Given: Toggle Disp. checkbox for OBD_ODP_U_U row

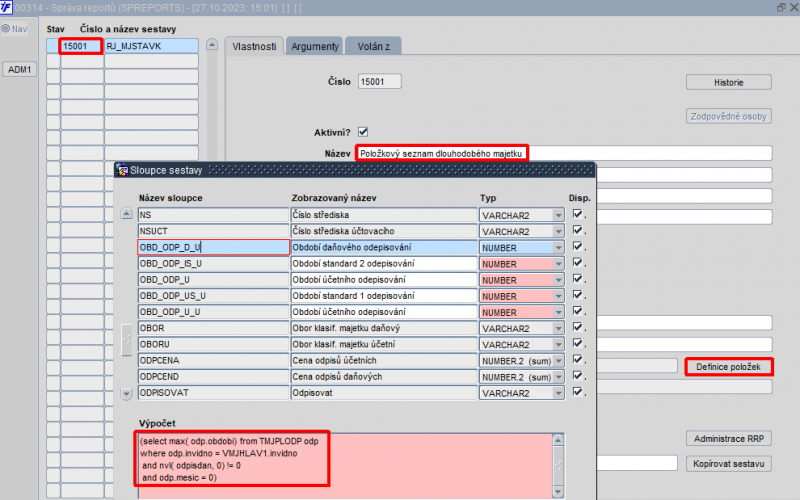Looking at the screenshot, I should click(x=578, y=311).
